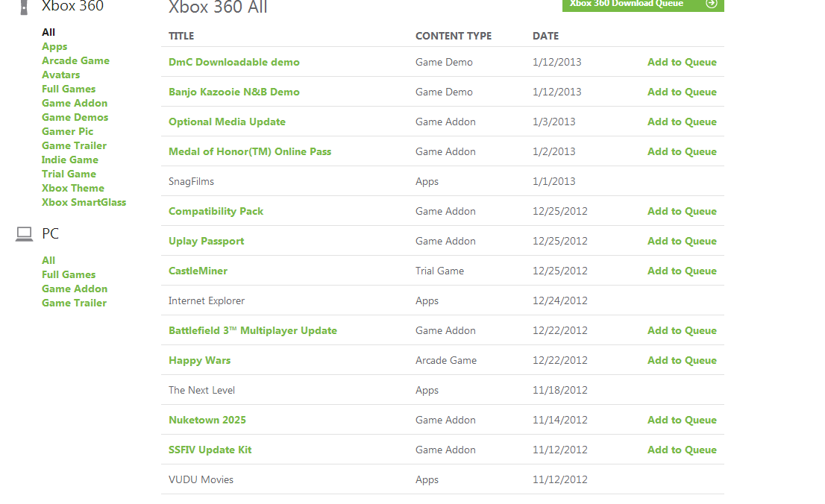
Task: Open Optional Media Update title
Action: click(228, 122)
